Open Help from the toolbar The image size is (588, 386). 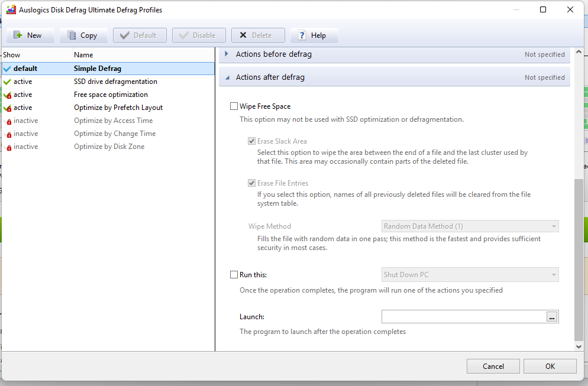314,35
